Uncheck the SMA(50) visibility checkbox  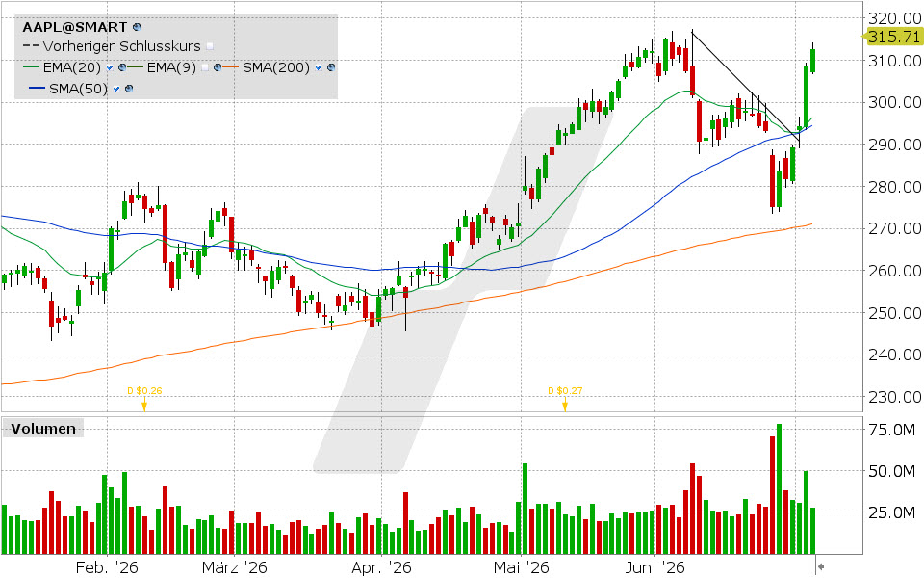coord(116,89)
